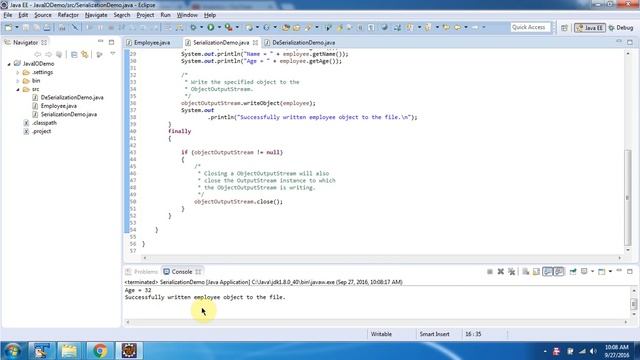Click the volume icon in system tray

(x=593, y=351)
